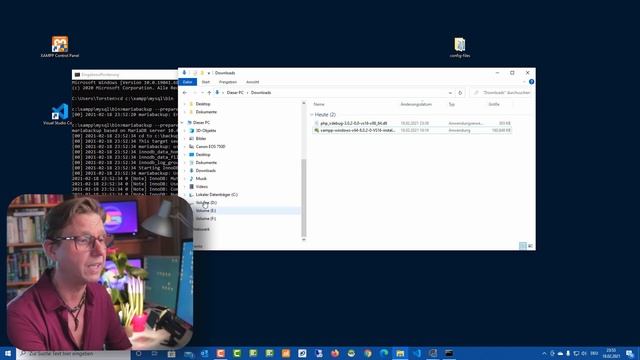Select '3D-Objekte' in navigation pane

click(x=206, y=131)
